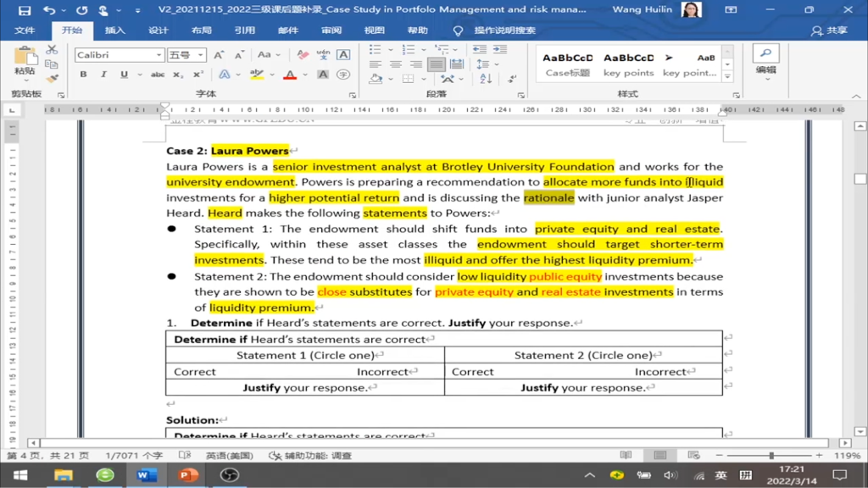
Task: Open the Calibri font name dropdown
Action: (x=159, y=55)
